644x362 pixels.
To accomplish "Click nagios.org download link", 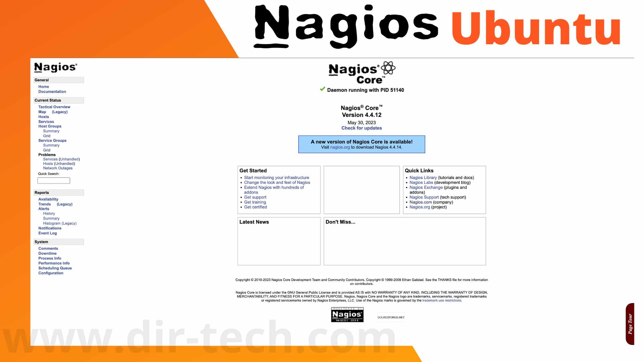I will (x=340, y=147).
